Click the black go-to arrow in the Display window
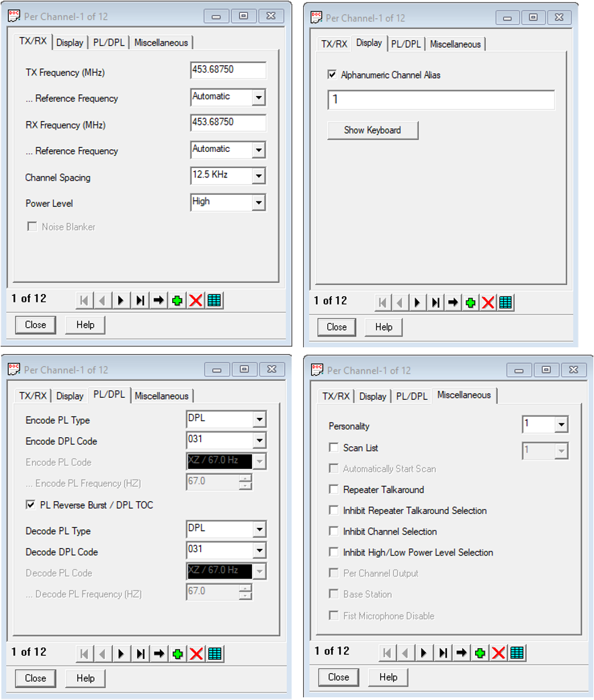This screenshot has height=700, width=594. tap(453, 302)
